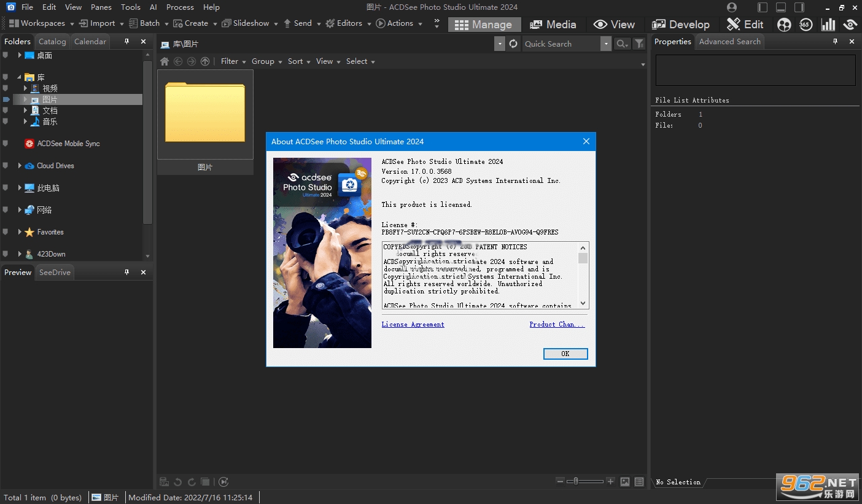Click the ACDSee Mobile Sync item

pos(62,144)
